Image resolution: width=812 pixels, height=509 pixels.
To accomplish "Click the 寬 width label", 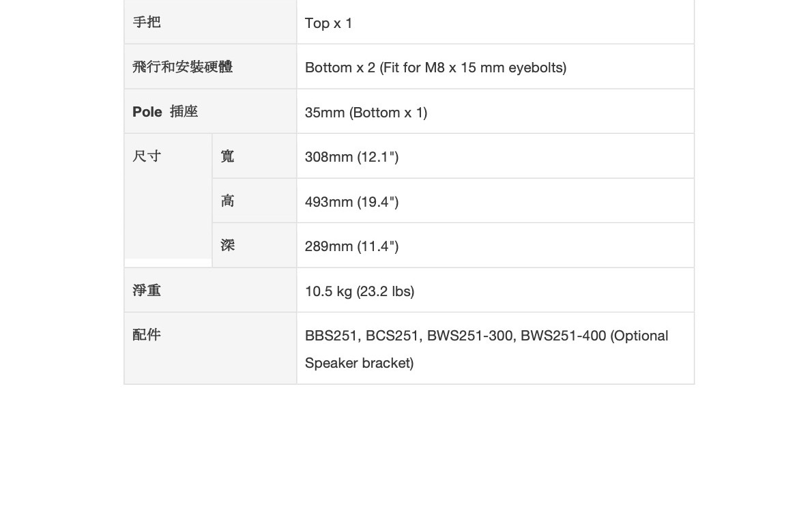I will click(x=227, y=156).
